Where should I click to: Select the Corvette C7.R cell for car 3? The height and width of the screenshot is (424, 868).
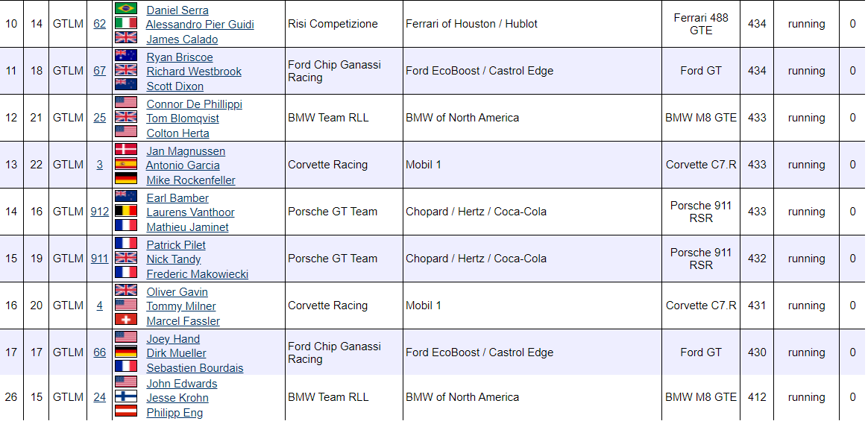pyautogui.click(x=701, y=165)
